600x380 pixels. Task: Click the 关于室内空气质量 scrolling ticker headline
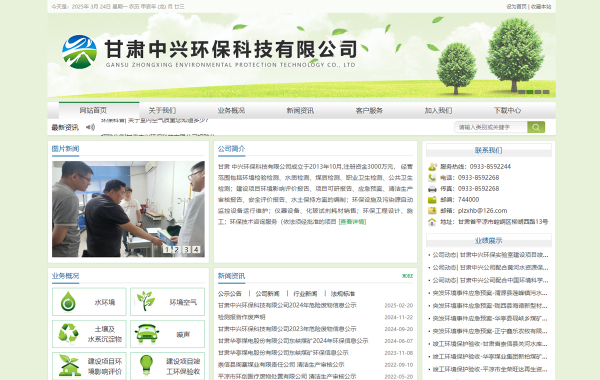[x=155, y=120]
